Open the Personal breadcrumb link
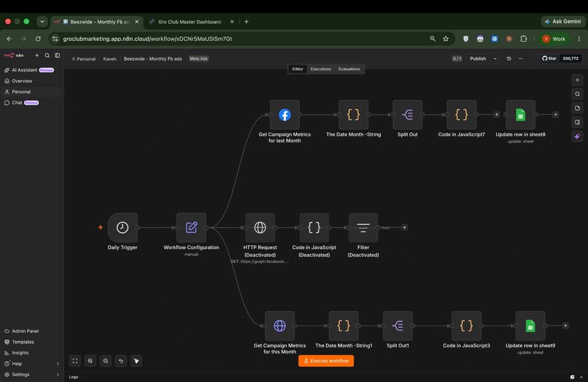 (83, 59)
